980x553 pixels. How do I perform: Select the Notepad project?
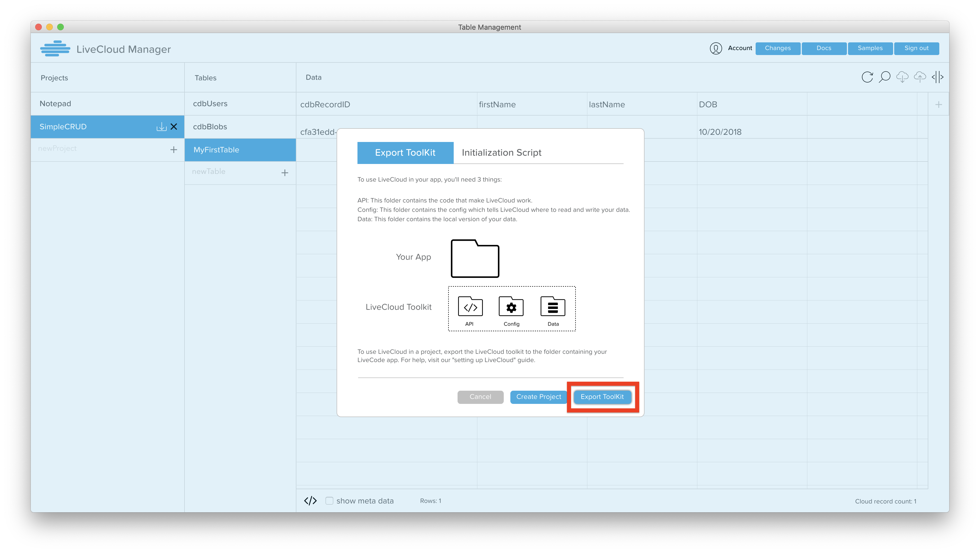(x=108, y=103)
